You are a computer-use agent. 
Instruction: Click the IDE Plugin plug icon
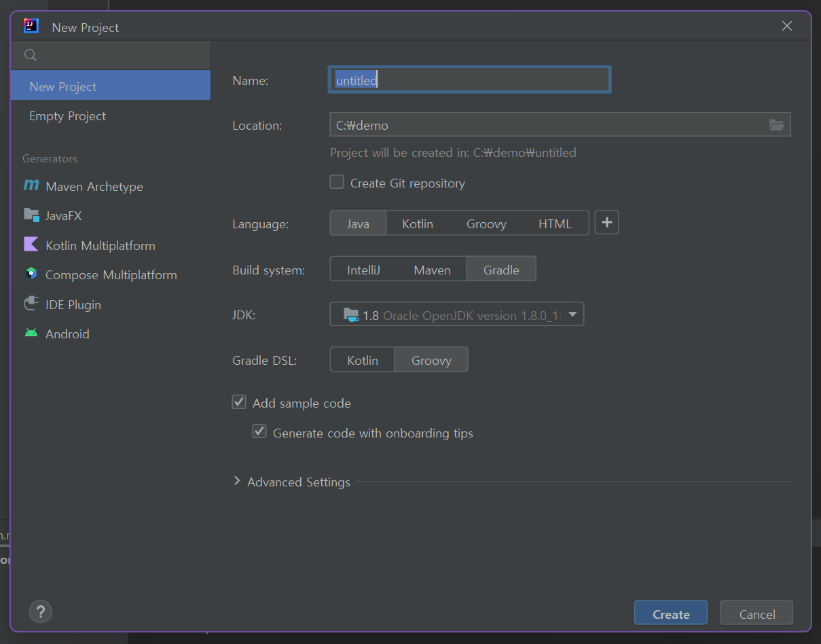[31, 304]
